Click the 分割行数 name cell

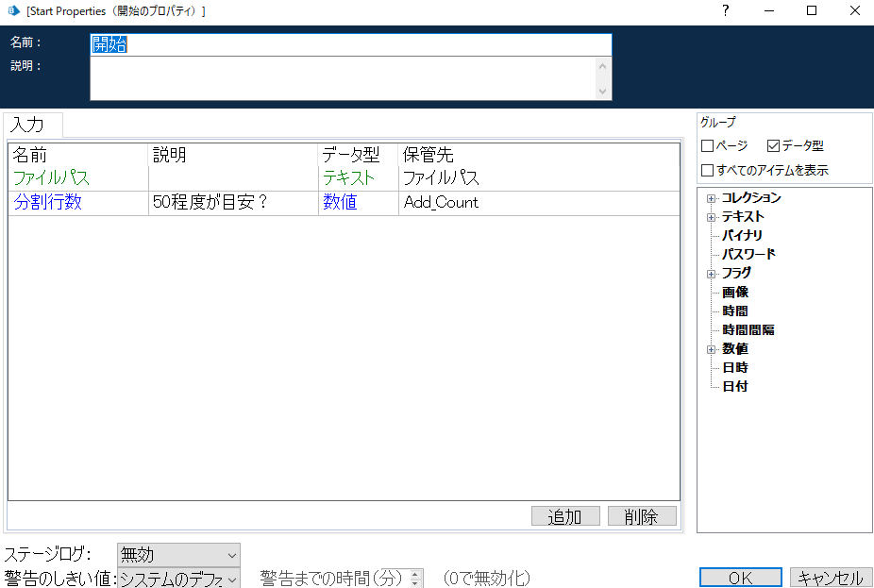coord(78,202)
